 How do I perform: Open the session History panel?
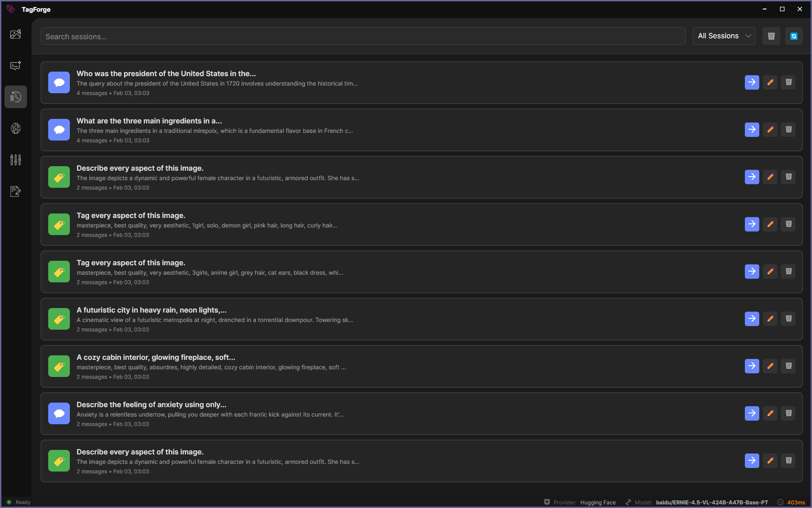click(x=16, y=96)
